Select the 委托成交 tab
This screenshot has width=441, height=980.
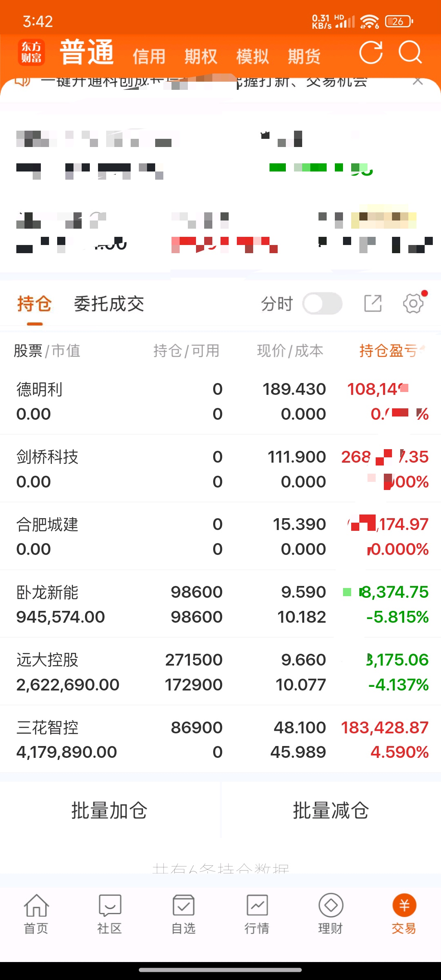coord(109,304)
